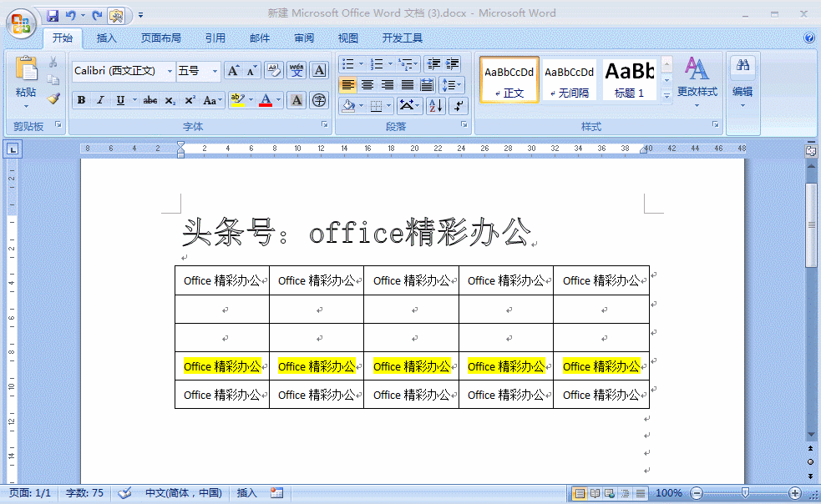821x504 pixels.
Task: Toggle Superscript formatting
Action: tap(190, 100)
